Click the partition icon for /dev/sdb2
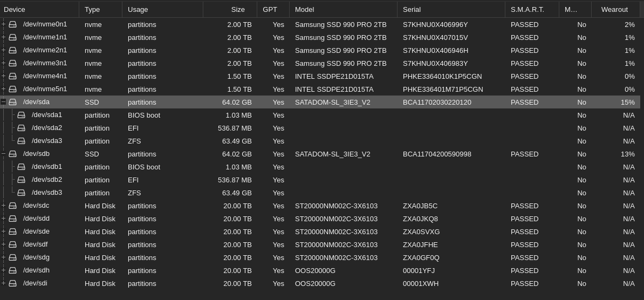644x300 pixels. coord(22,180)
